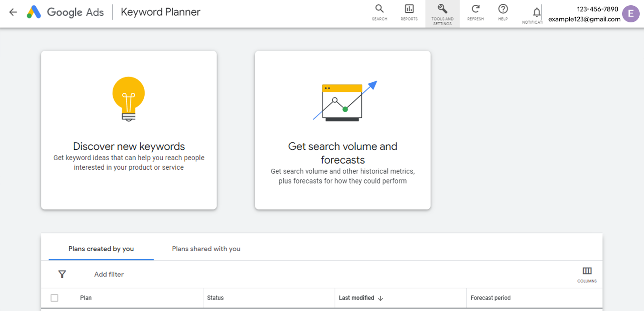644x311 pixels.
Task: Click Discover card description text
Action: point(129,163)
